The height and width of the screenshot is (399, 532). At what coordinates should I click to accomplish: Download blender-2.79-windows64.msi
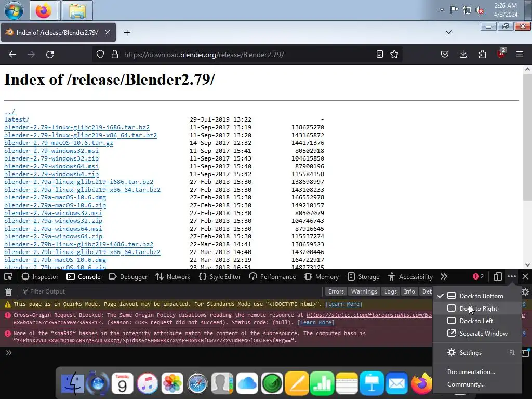click(x=51, y=166)
